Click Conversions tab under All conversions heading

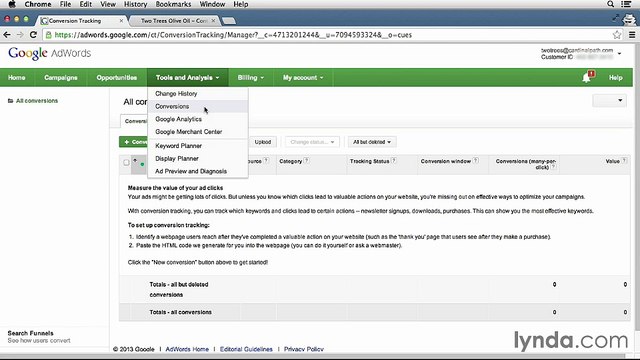134,121
